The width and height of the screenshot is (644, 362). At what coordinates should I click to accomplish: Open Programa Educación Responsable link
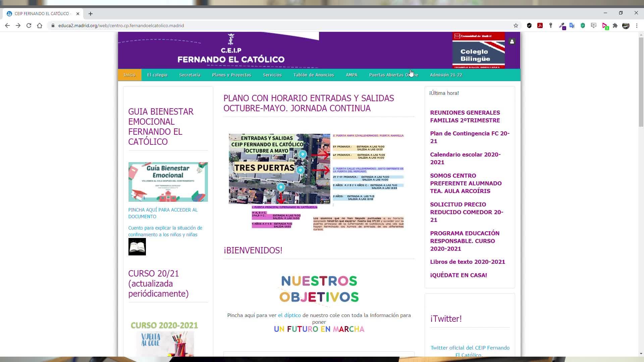465,241
